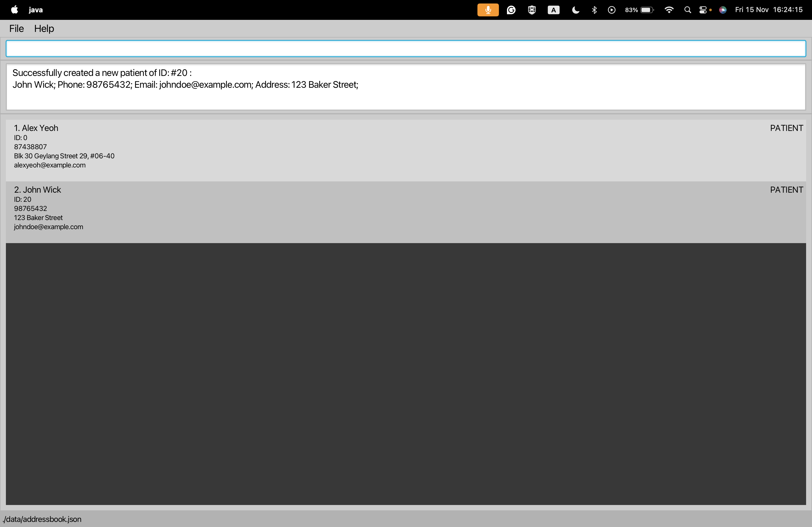Select the John Wick patient card

click(x=405, y=212)
